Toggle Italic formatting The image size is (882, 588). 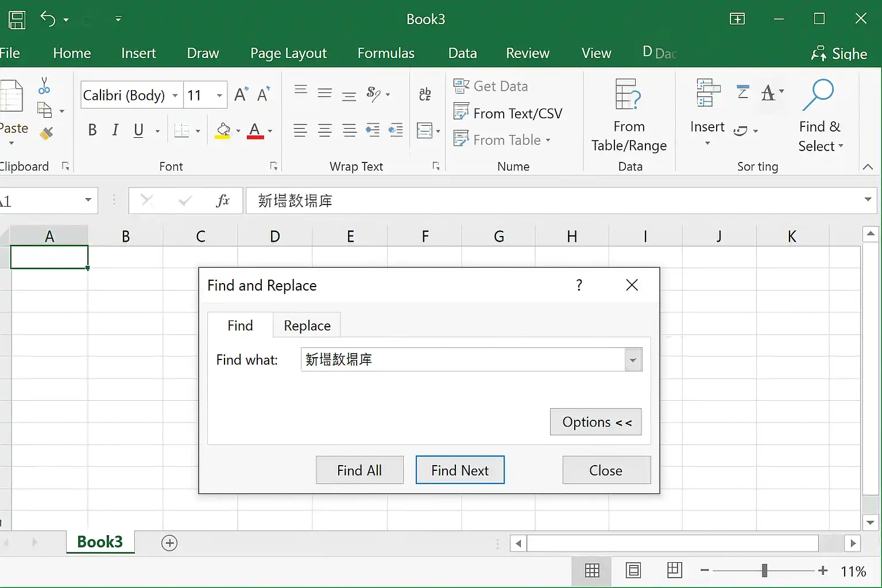point(115,130)
